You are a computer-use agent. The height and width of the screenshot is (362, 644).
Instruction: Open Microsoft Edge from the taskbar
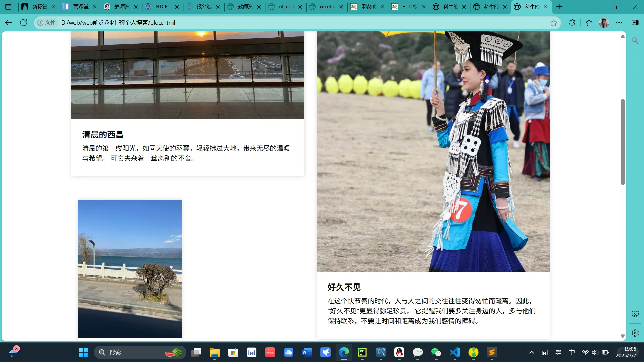pos(344,352)
